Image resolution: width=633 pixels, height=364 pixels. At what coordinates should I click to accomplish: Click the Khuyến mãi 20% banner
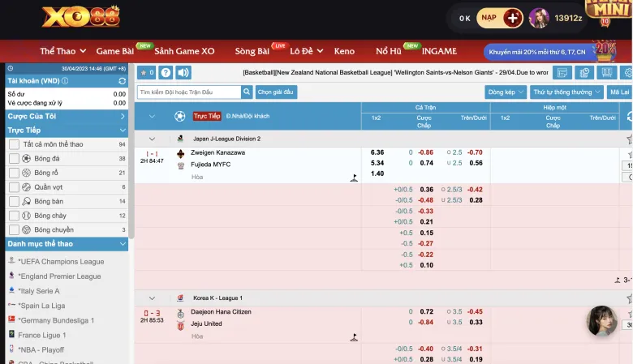(x=537, y=52)
